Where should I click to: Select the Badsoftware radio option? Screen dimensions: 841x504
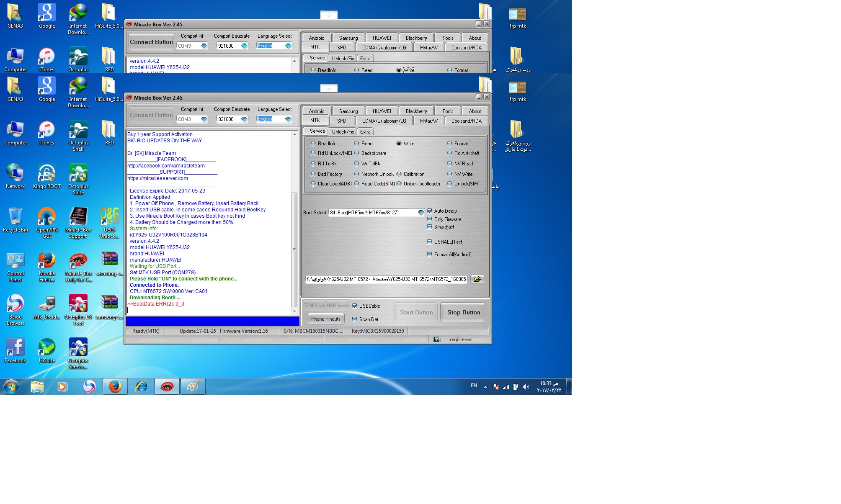tap(370, 153)
